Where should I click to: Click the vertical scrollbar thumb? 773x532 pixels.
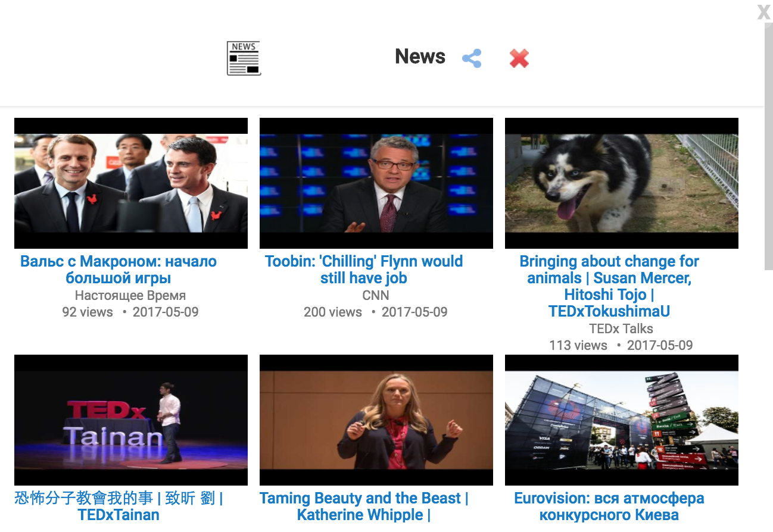pos(768,146)
